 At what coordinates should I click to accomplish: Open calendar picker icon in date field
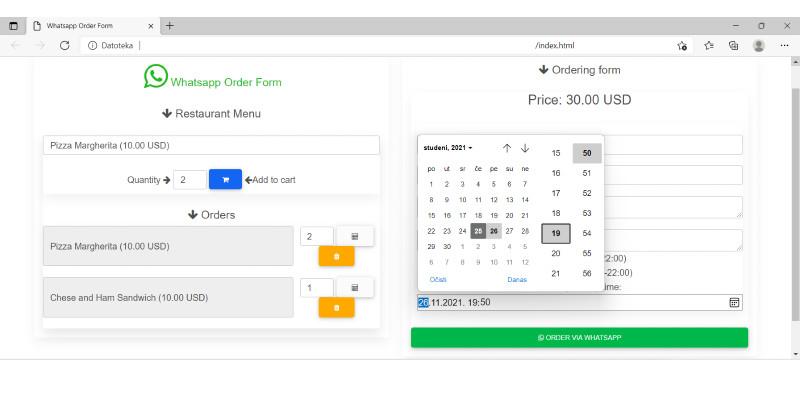734,302
